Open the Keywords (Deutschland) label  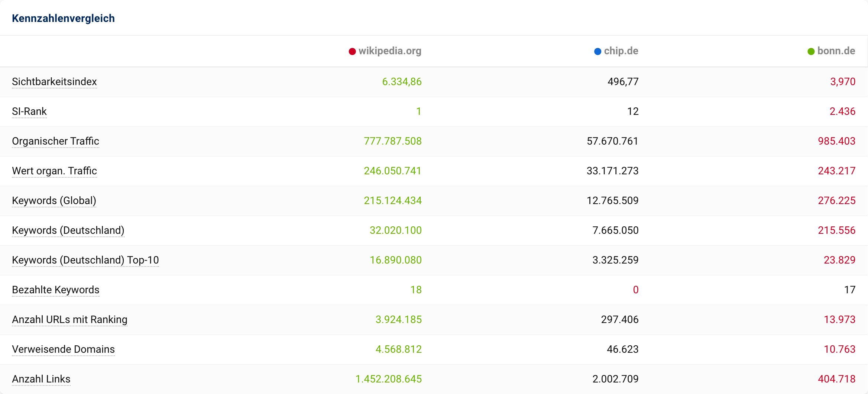tap(68, 230)
